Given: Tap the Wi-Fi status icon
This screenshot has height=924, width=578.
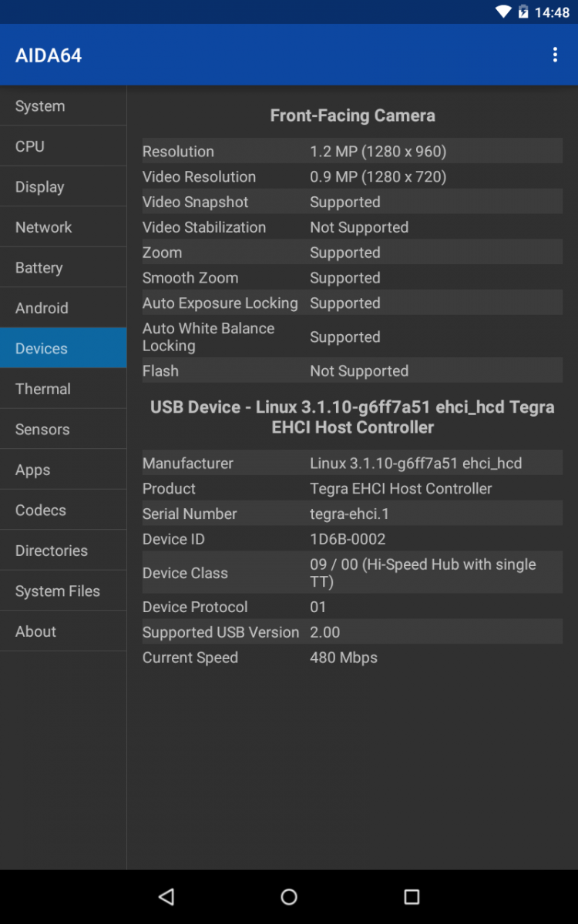Looking at the screenshot, I should 503,12.
